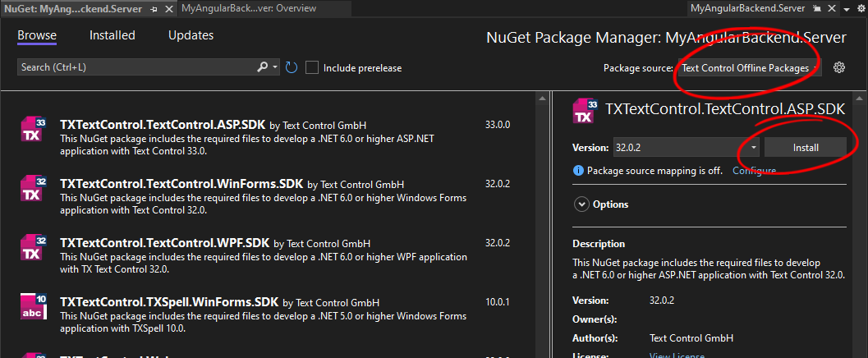
Task: Click version 32.0.2 of the WinForms.SDK row
Action: 497,184
